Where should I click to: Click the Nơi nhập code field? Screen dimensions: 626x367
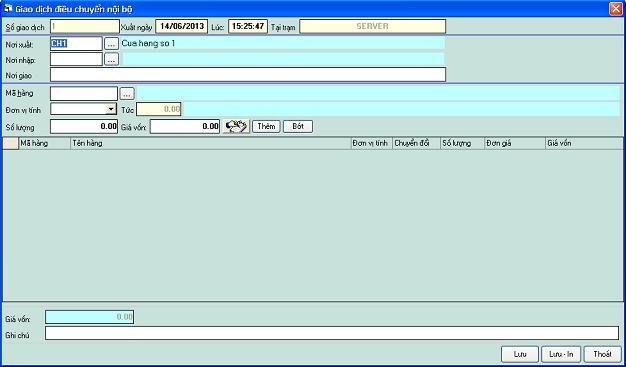point(76,60)
